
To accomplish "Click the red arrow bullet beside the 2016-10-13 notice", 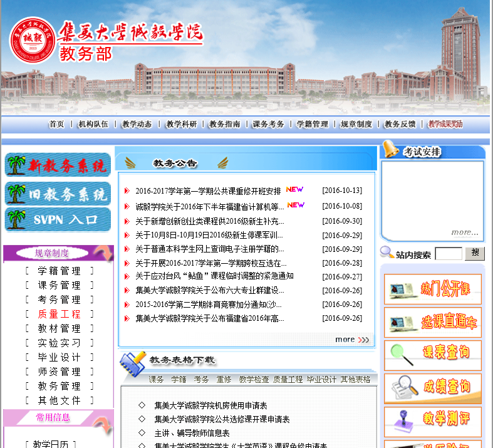I will point(127,191).
